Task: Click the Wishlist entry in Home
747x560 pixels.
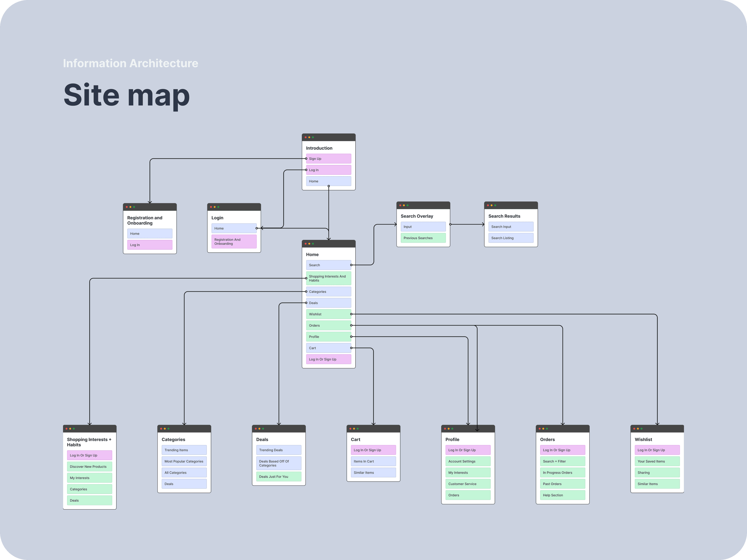Action: (328, 314)
